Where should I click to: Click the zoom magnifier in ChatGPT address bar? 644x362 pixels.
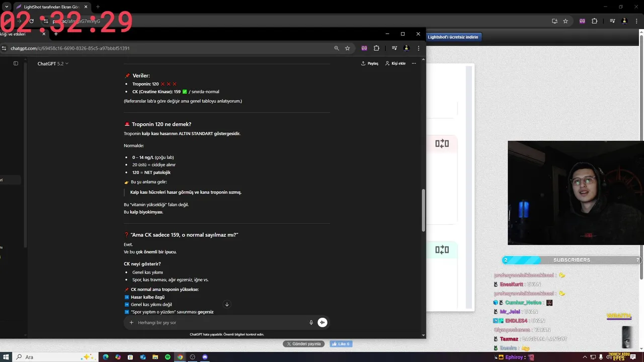click(337, 48)
